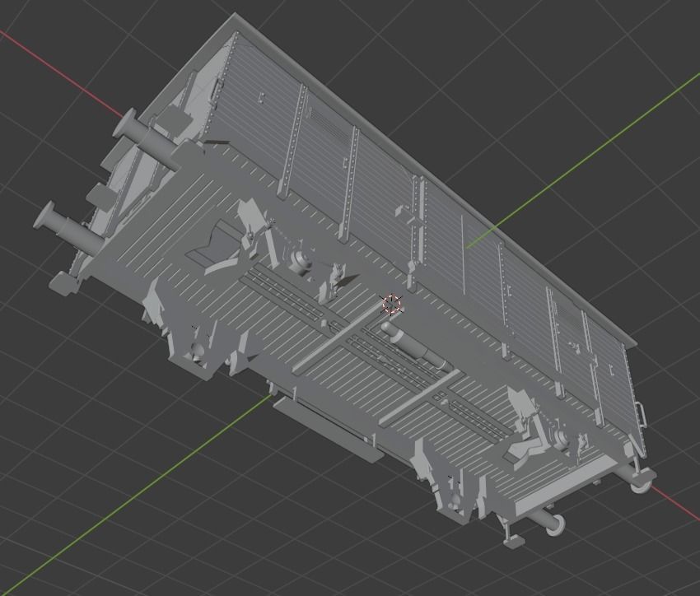Select the wagon's brake air cylinder underneath

coord(416,347)
